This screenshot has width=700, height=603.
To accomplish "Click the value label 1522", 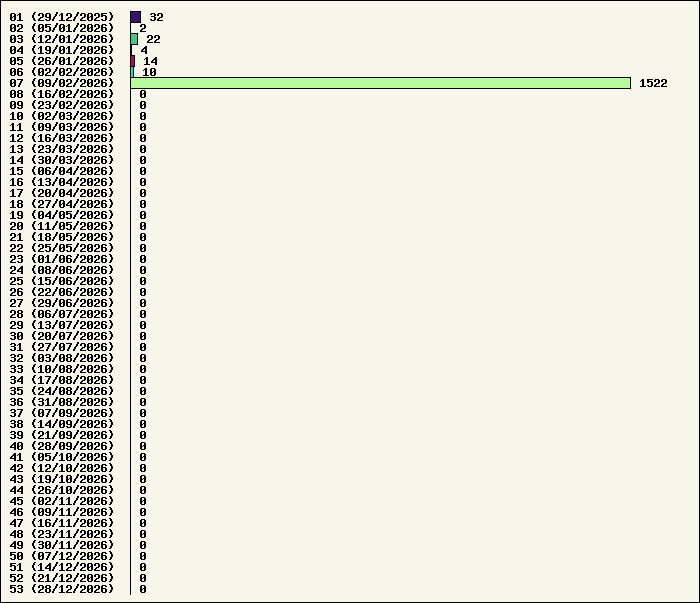I will tap(653, 83).
